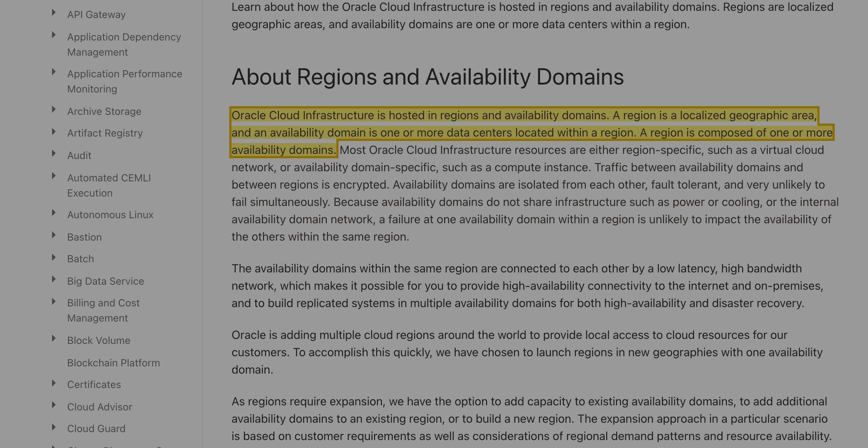Expand the Artifact Registry arrow
868x448 pixels.
tap(54, 132)
